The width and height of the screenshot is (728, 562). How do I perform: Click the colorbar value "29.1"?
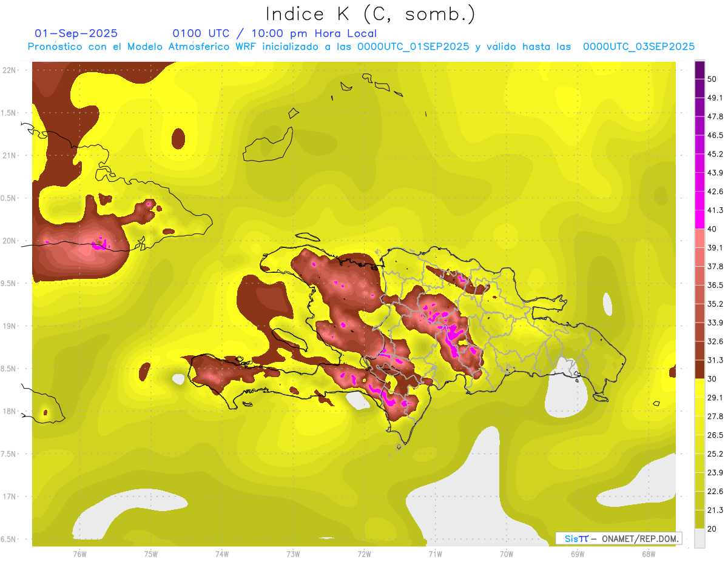(715, 398)
